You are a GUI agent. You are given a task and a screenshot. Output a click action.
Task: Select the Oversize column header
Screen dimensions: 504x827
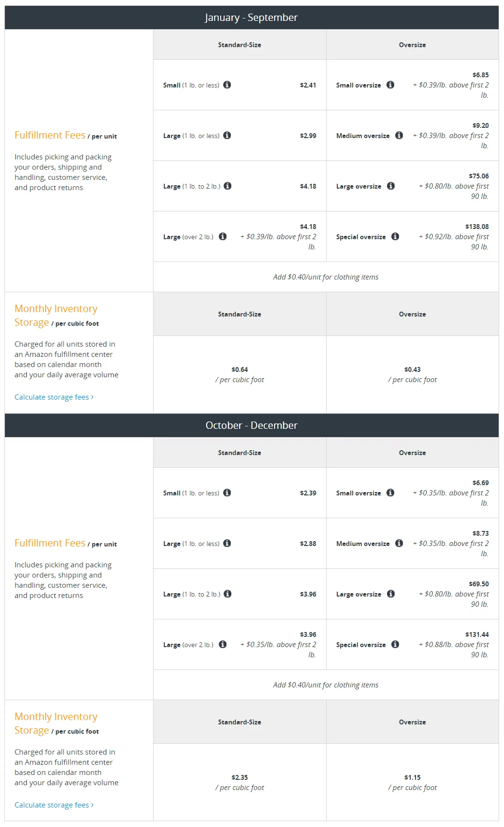click(412, 44)
